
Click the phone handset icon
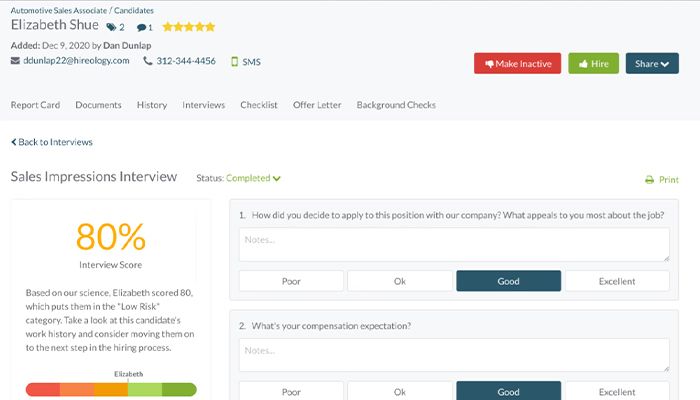[x=148, y=61]
